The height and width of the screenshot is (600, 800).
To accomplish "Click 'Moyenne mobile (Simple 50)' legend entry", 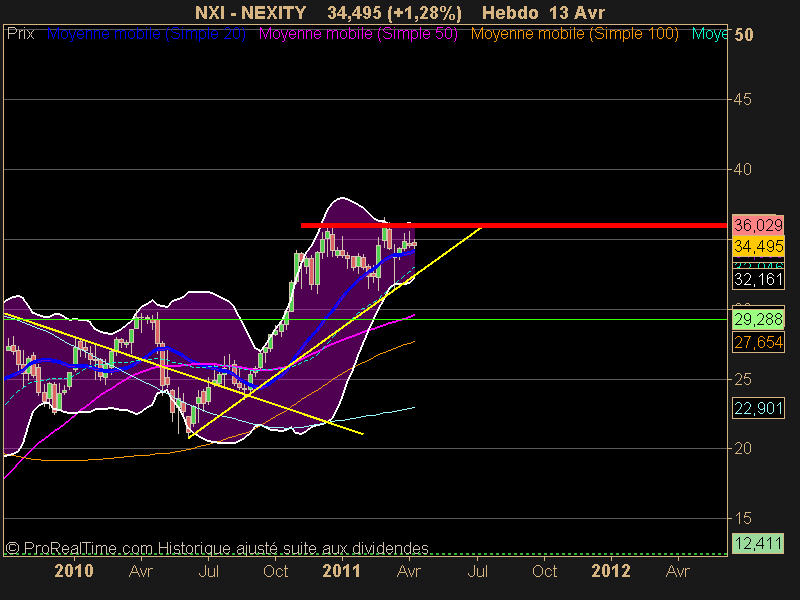I will coord(358,34).
